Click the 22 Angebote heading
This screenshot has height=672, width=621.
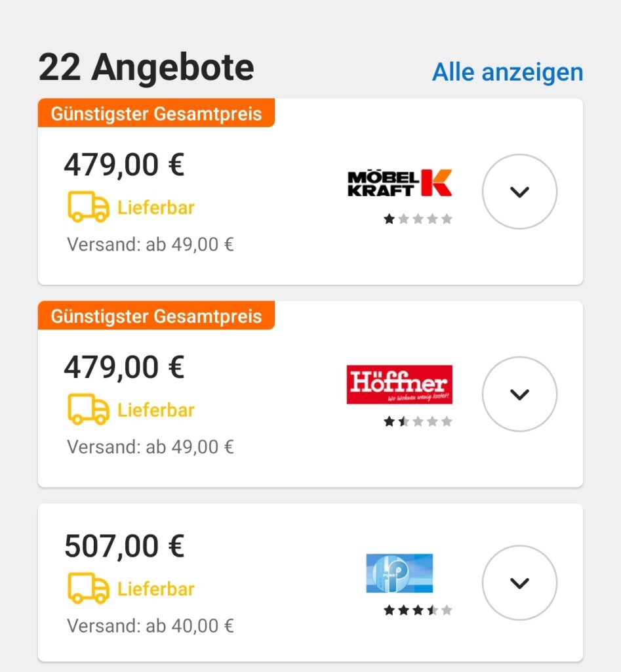pyautogui.click(x=146, y=68)
